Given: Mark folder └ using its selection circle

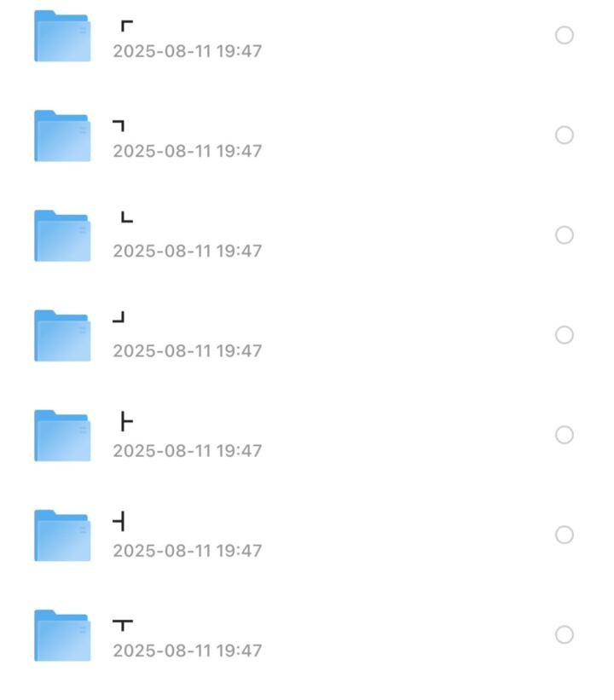Looking at the screenshot, I should pyautogui.click(x=564, y=235).
